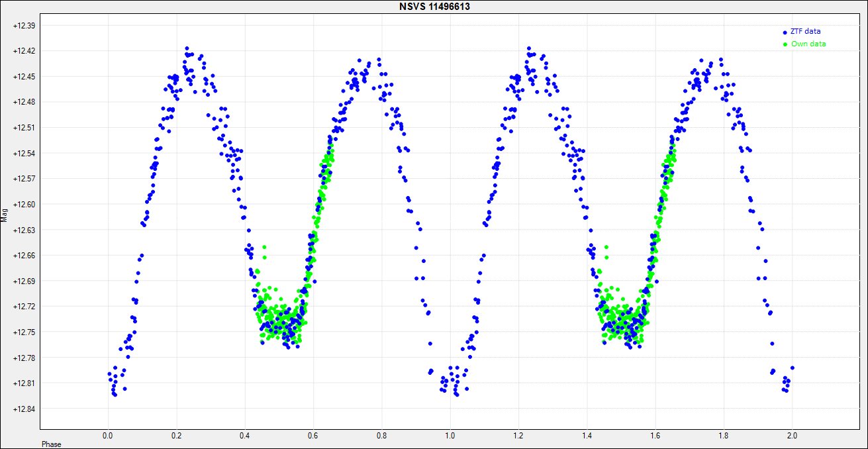
Task: Click the +12.75 magnitude axis tick label
Action: point(24,332)
